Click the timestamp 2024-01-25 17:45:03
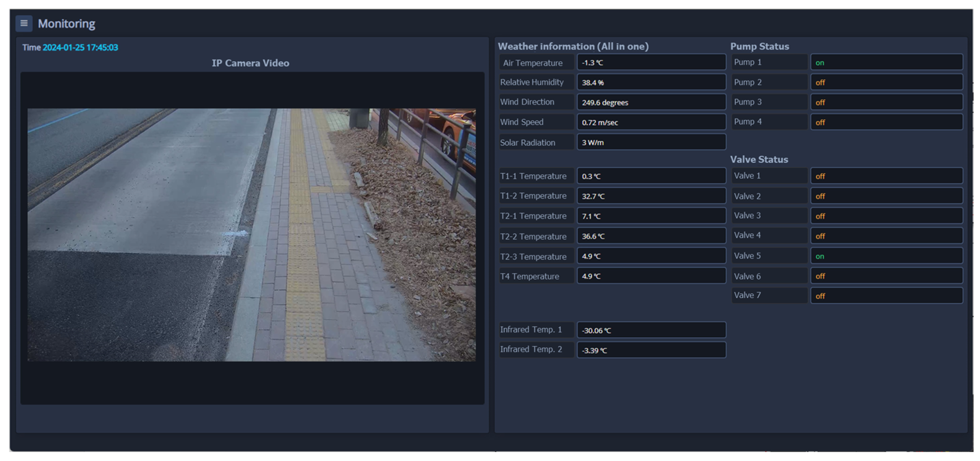Image resolution: width=980 pixels, height=461 pixels. click(x=80, y=48)
